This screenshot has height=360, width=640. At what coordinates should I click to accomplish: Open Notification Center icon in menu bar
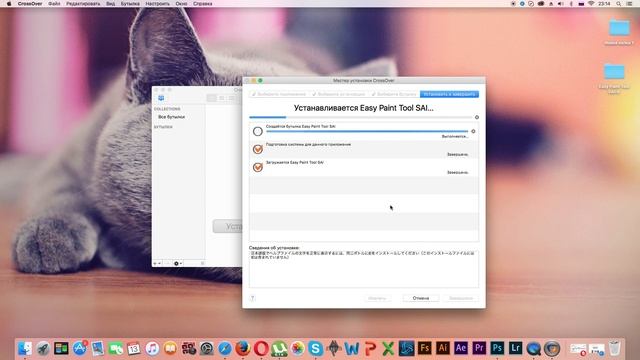[629, 4]
